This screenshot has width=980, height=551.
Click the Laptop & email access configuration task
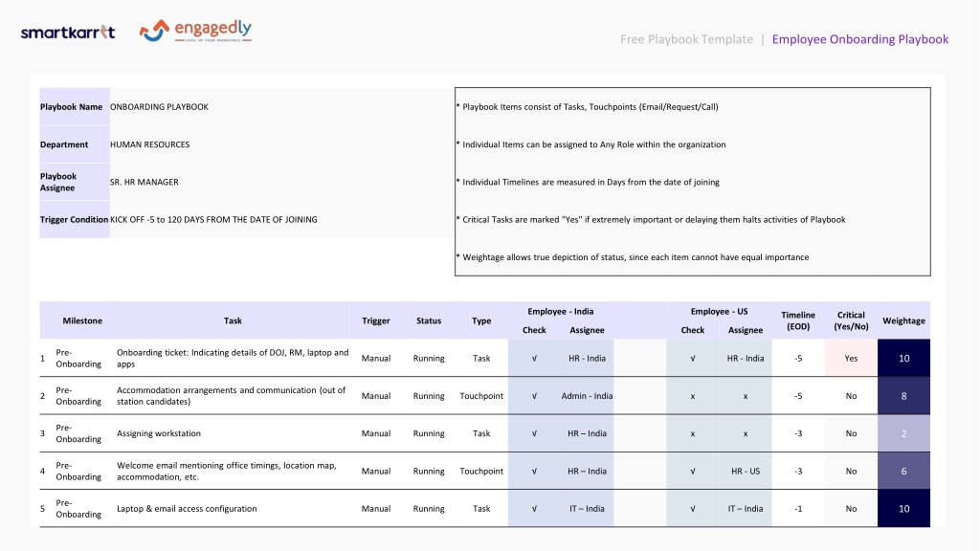[187, 509]
